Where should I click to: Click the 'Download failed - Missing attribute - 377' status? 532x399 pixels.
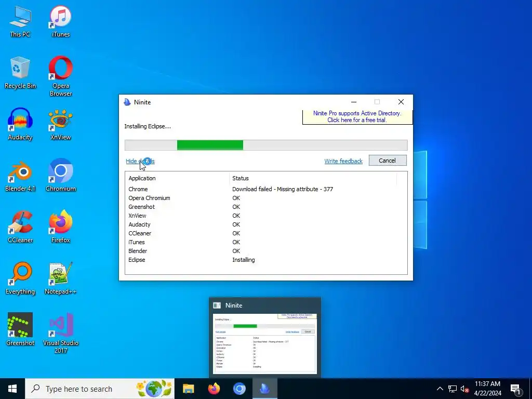(283, 189)
